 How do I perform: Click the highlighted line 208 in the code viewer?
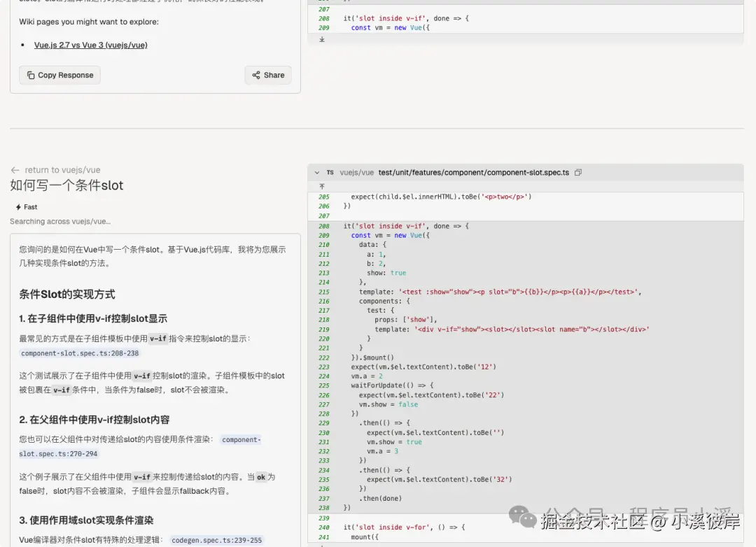490,225
